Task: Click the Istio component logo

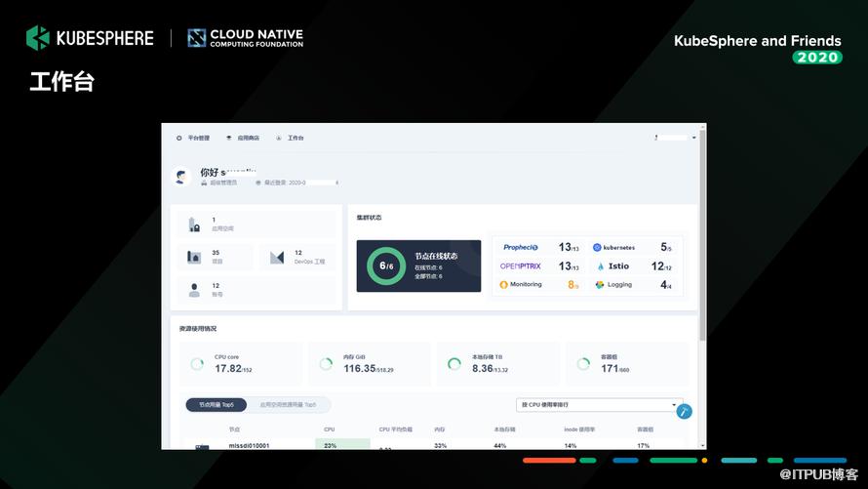Action: (612, 266)
